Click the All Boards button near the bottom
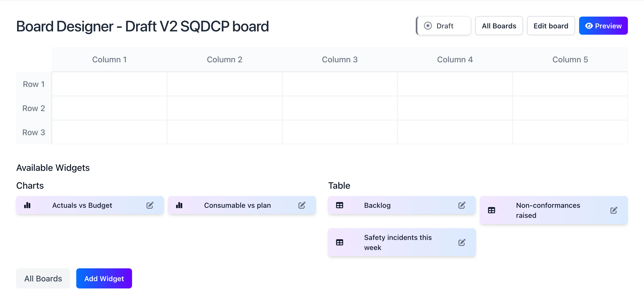 43,278
